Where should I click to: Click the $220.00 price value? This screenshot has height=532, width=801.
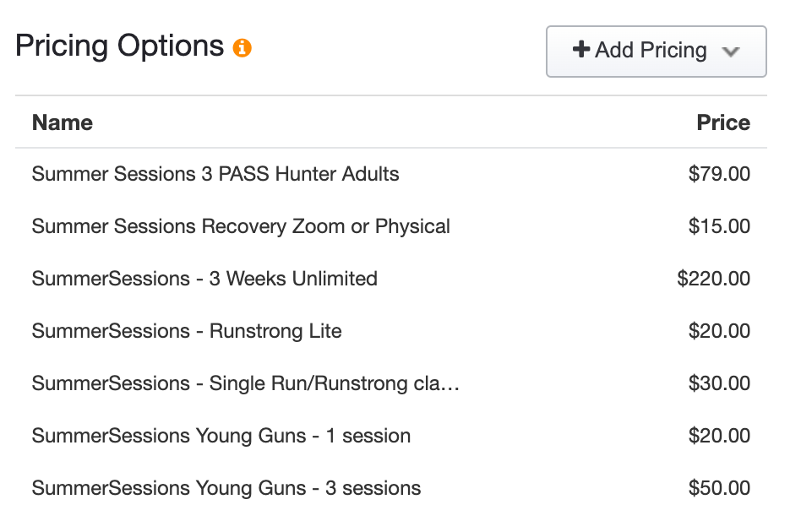point(714,279)
